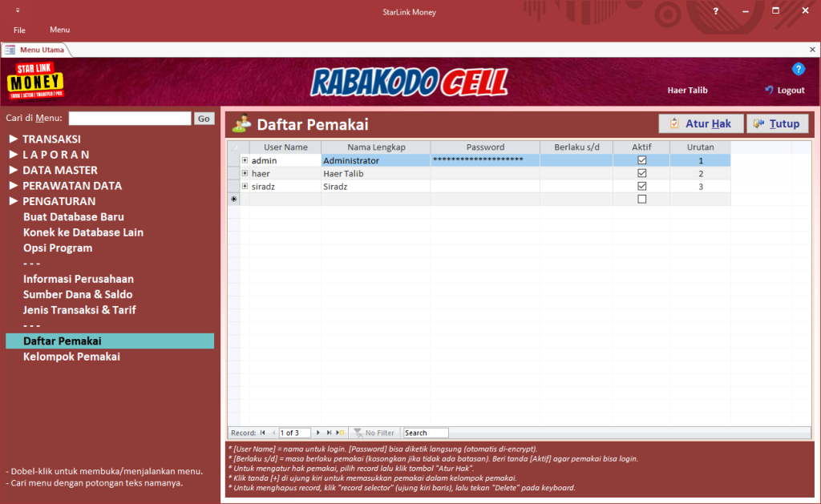Screen dimensions: 821x504
Task: Select the Daftar Pemakai menu entry
Action: (110, 341)
